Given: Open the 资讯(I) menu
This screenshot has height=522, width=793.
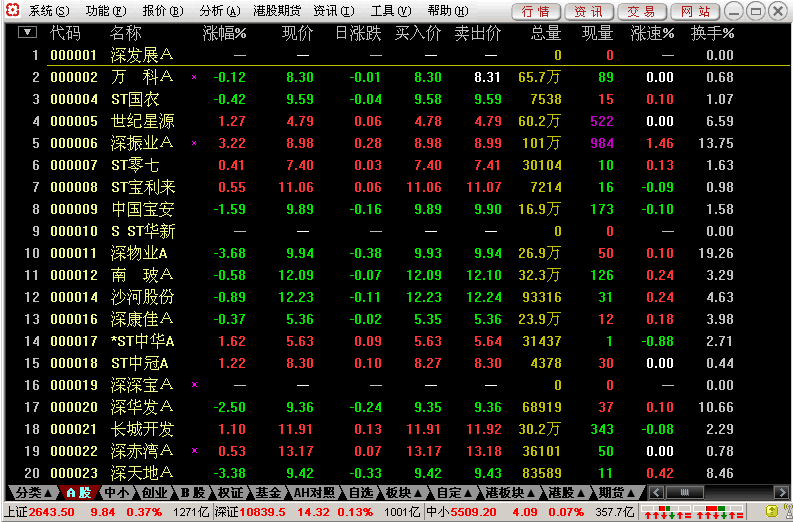Looking at the screenshot, I should (334, 11).
